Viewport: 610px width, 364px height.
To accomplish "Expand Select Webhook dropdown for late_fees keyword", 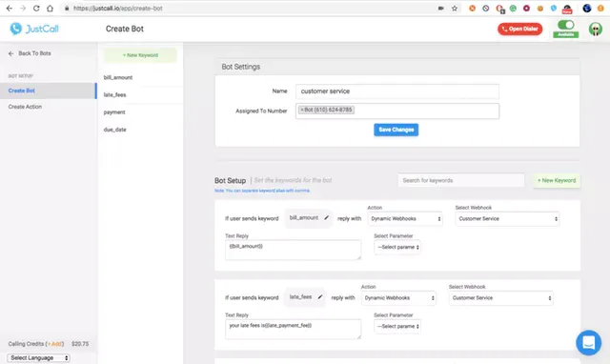I will 501,298.
